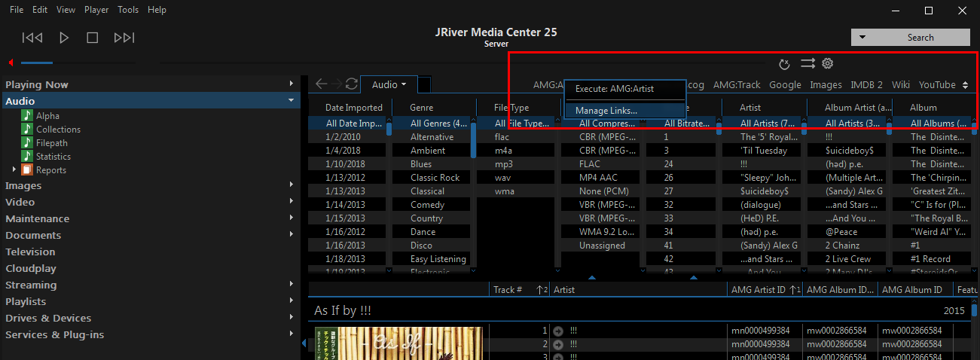The width and height of the screenshot is (980, 360).
Task: Click the circular arrow icon beside shuffle
Action: (784, 65)
